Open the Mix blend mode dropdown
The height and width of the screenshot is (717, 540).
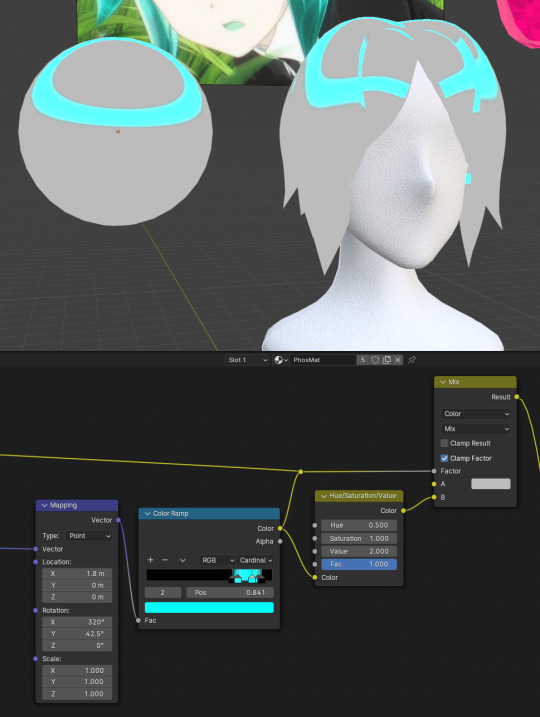pyautogui.click(x=476, y=428)
